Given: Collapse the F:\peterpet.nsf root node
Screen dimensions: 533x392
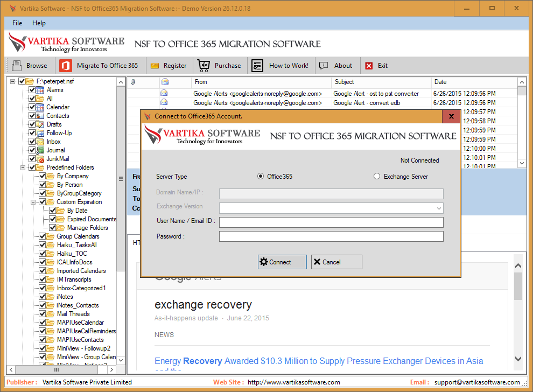Looking at the screenshot, I should pyautogui.click(x=12, y=82).
